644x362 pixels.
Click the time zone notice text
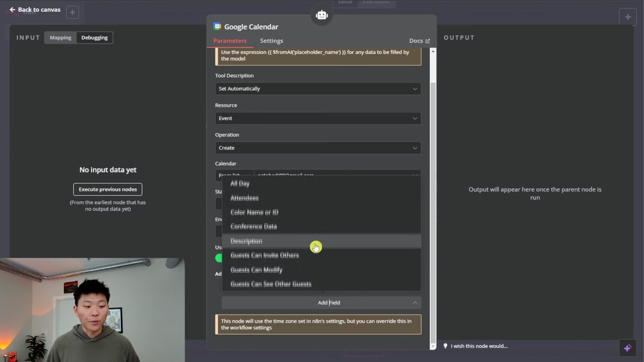(318, 324)
